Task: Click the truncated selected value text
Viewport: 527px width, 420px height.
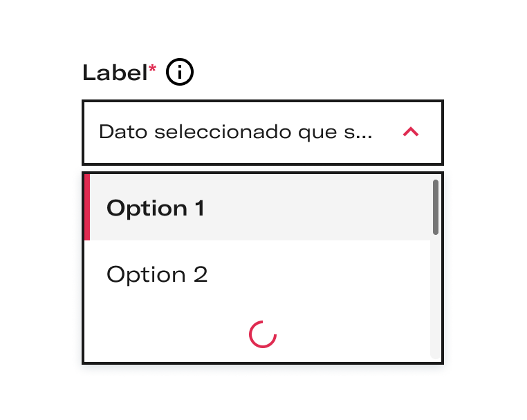Action: click(x=236, y=132)
